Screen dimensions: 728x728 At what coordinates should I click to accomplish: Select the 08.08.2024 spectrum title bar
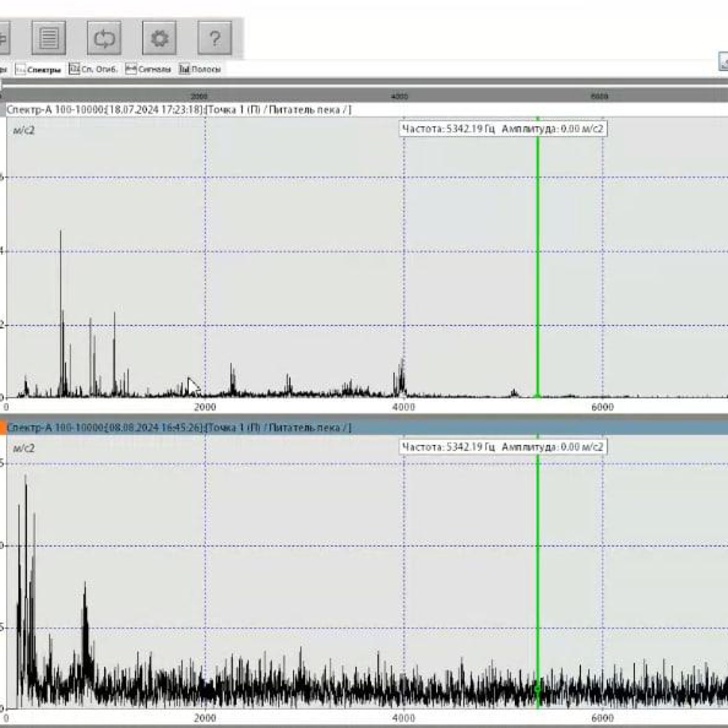[x=178, y=428]
